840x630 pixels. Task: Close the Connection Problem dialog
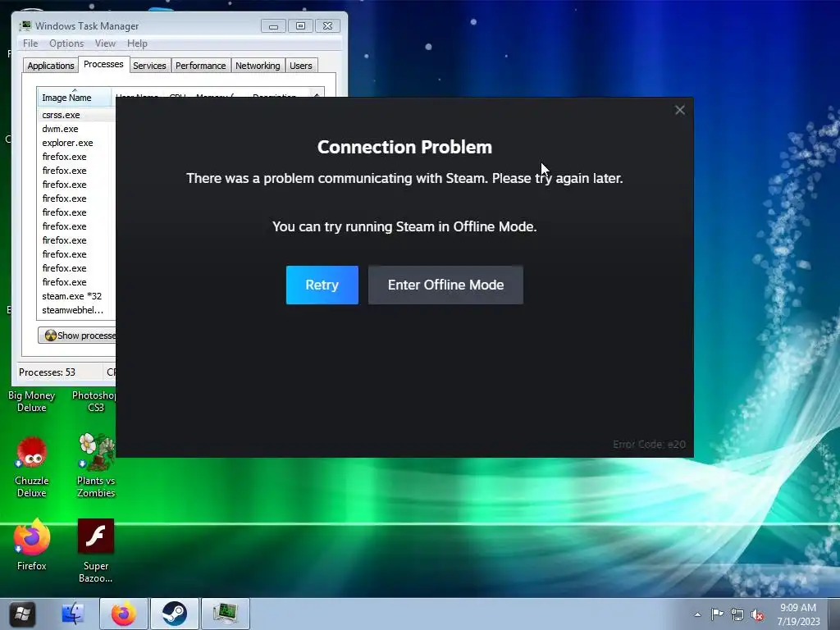point(680,110)
